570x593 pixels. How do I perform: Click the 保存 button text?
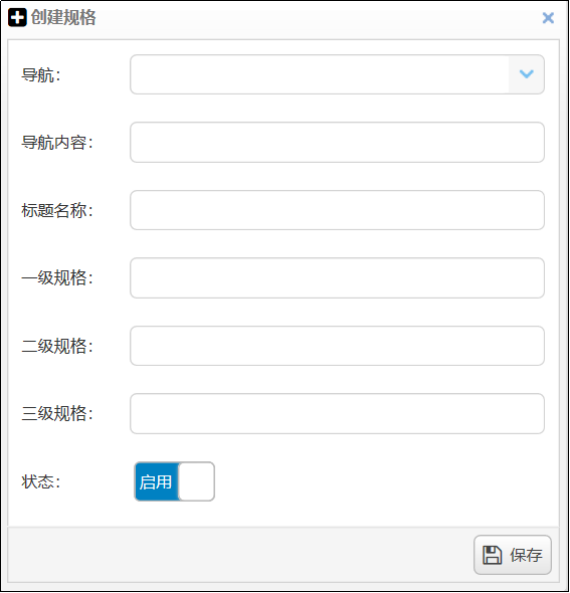pos(526,555)
